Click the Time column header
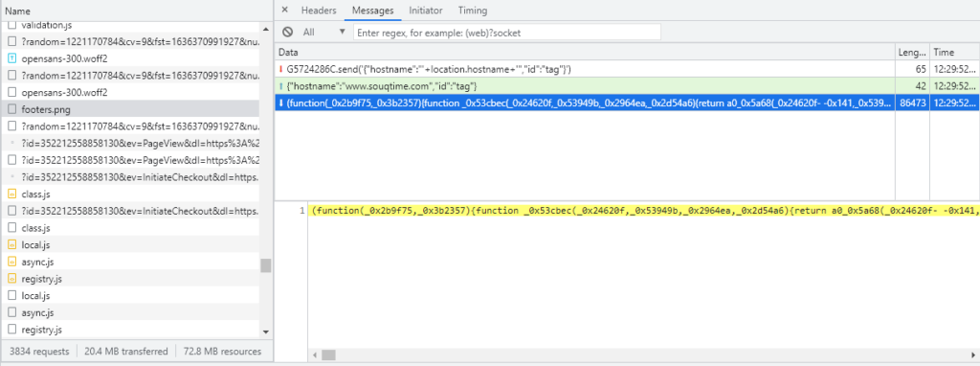Viewport: 980px width, 366px height. [x=944, y=52]
